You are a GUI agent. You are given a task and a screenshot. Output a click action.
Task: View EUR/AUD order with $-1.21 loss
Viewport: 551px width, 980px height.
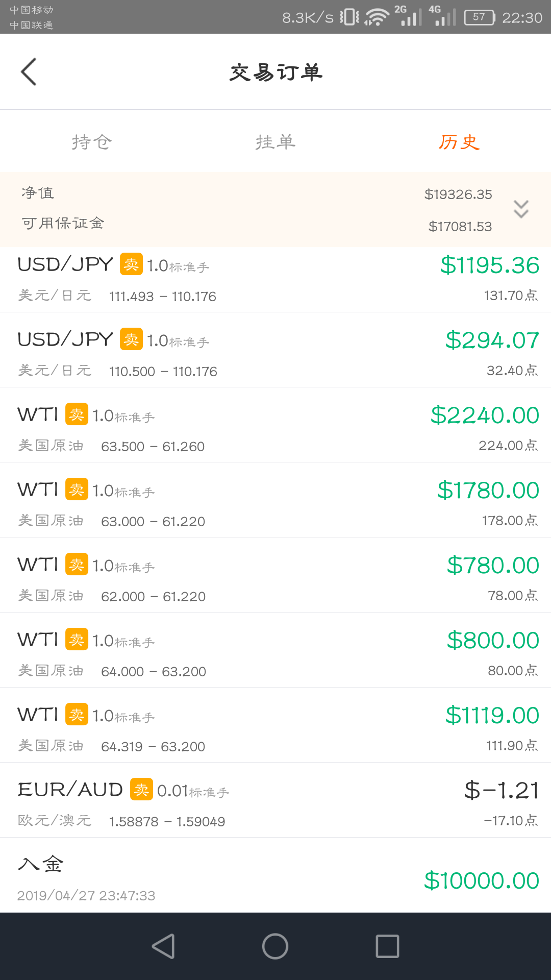tap(275, 800)
